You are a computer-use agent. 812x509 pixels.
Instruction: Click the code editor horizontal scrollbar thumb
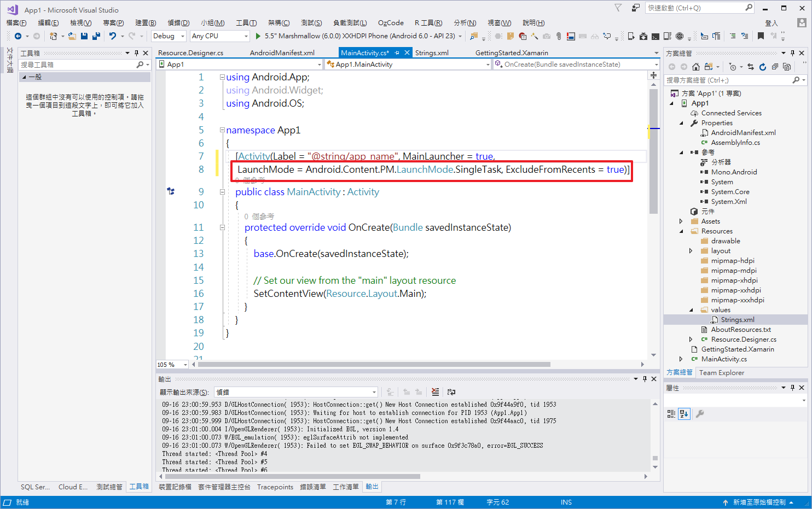(x=374, y=365)
